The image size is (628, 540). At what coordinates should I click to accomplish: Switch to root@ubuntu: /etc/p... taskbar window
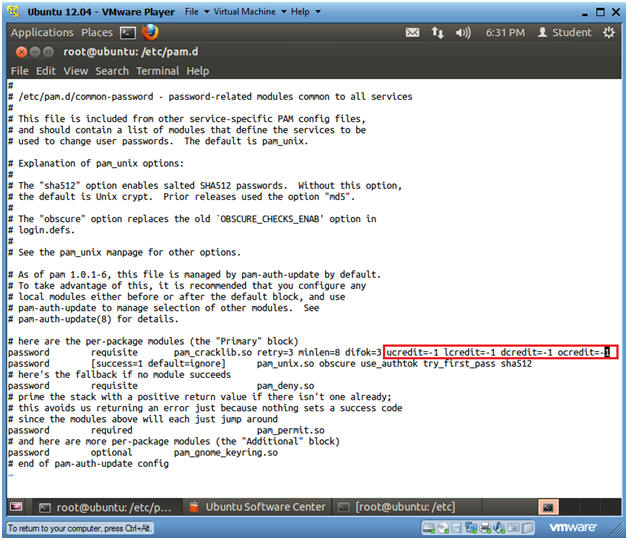106,507
